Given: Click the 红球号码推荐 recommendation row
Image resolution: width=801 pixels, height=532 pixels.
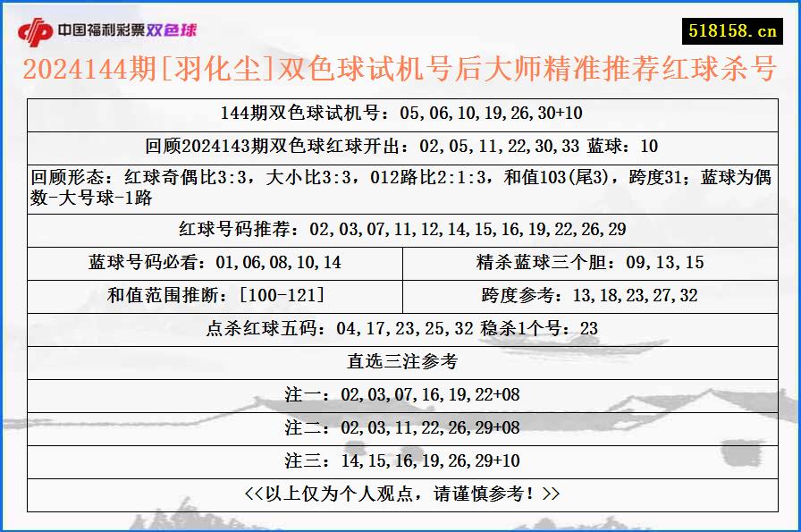Looking at the screenshot, I should (x=400, y=227).
